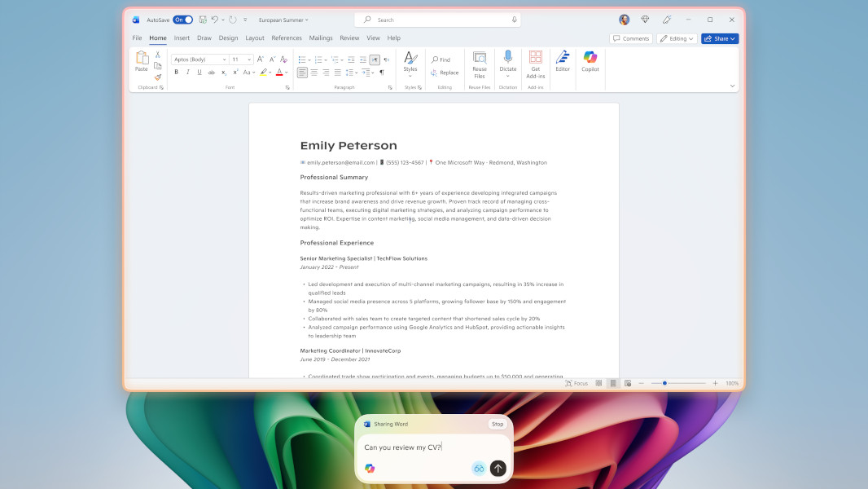The width and height of the screenshot is (868, 489).
Task: Toggle AutoSave on or off
Action: (x=181, y=19)
